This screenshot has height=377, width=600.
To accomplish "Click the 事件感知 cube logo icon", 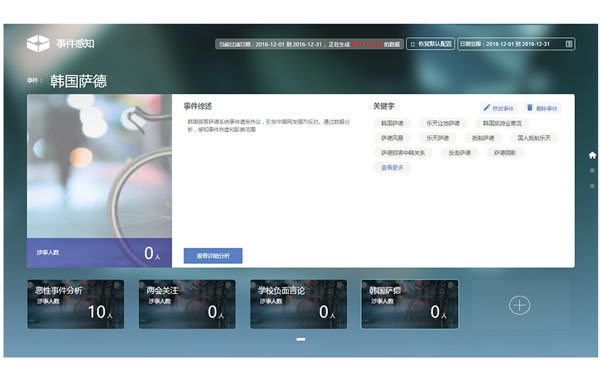I will tap(38, 43).
